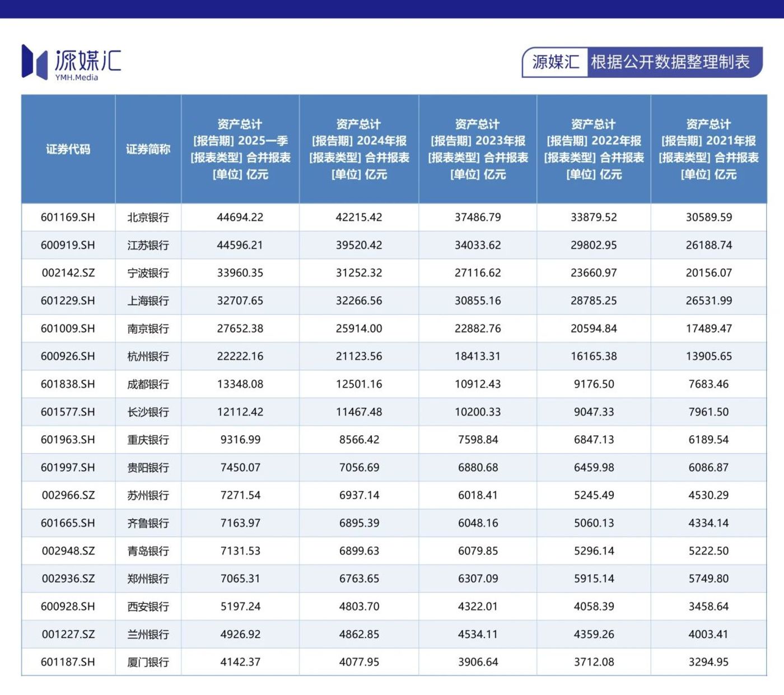Click the 江苏银行 name cell
The image size is (784, 695).
[x=148, y=245]
